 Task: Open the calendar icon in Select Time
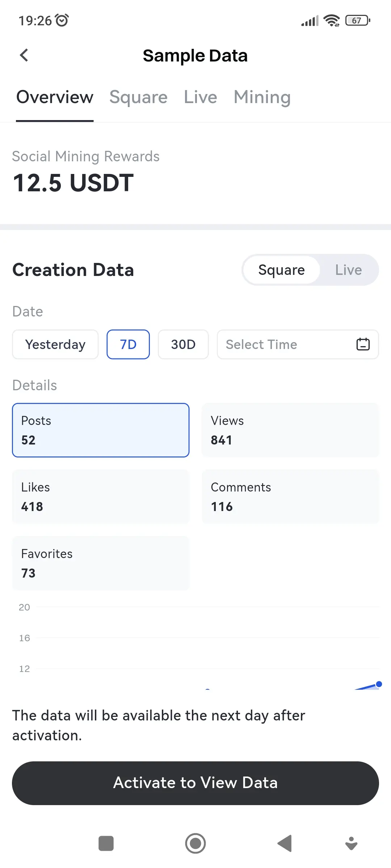[363, 344]
